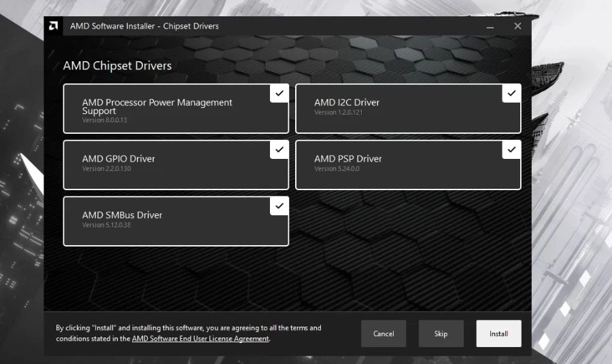Click the AMD GPIO Driver name label
The image size is (612, 364).
point(118,159)
